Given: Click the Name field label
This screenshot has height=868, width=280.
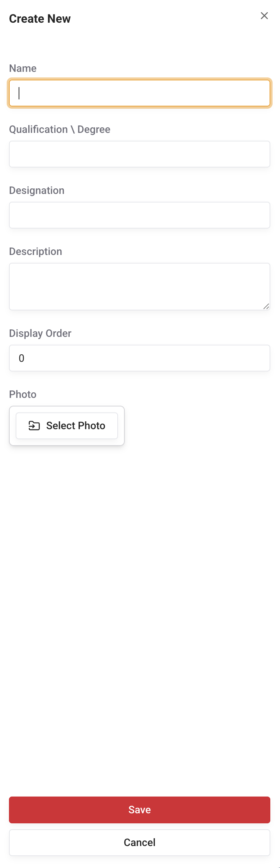Looking at the screenshot, I should pos(23,68).
